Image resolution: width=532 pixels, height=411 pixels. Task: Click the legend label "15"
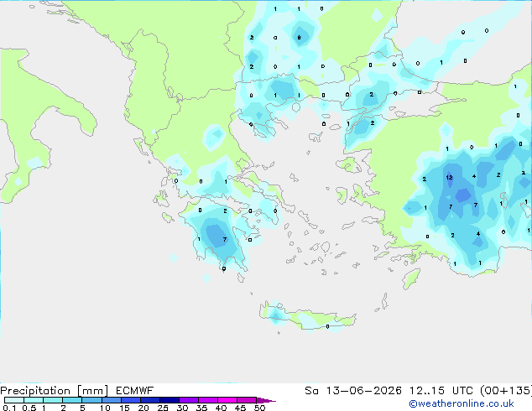124,408
